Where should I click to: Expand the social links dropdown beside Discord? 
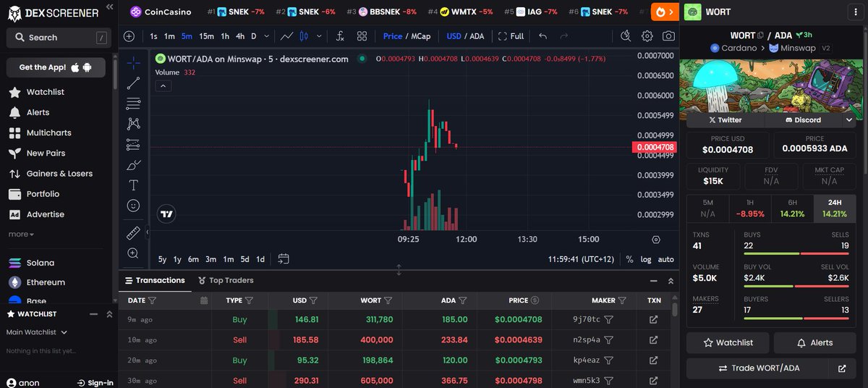(x=849, y=120)
